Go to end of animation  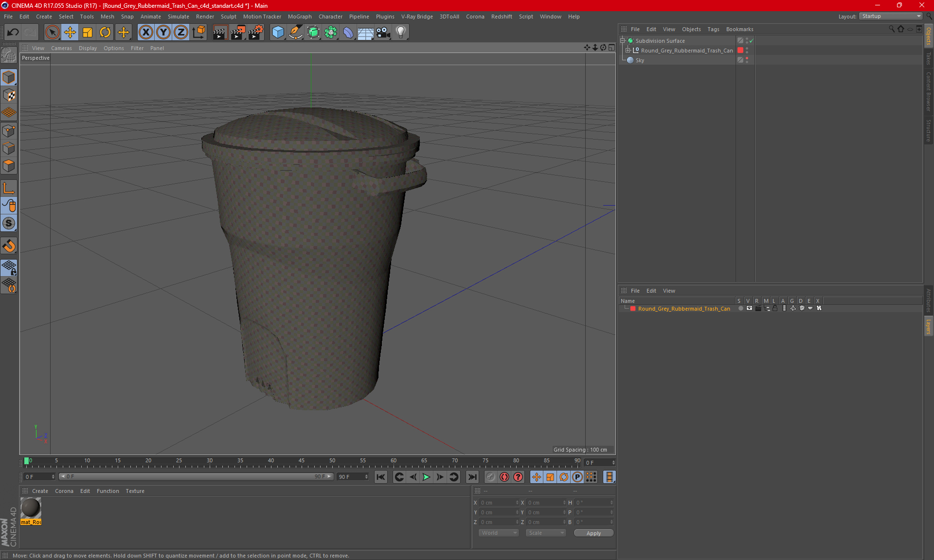(x=472, y=477)
